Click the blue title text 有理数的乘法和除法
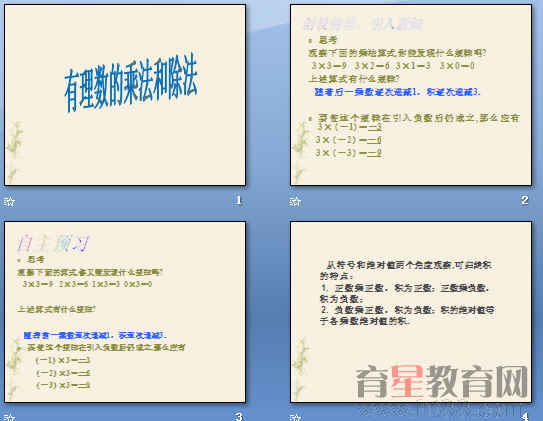 point(131,83)
